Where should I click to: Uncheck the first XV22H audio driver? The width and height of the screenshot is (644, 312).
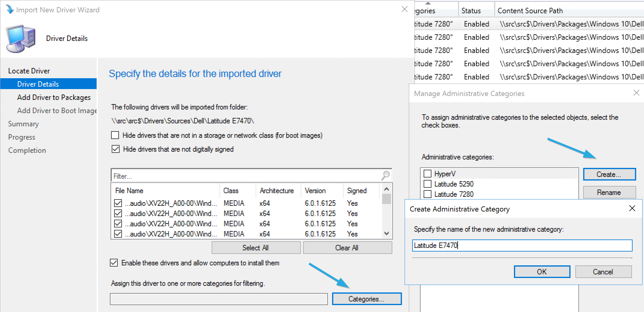point(118,203)
